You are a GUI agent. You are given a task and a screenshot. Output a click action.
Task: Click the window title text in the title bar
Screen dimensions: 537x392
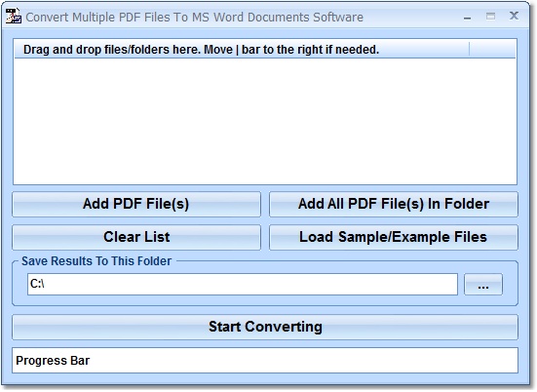[194, 18]
